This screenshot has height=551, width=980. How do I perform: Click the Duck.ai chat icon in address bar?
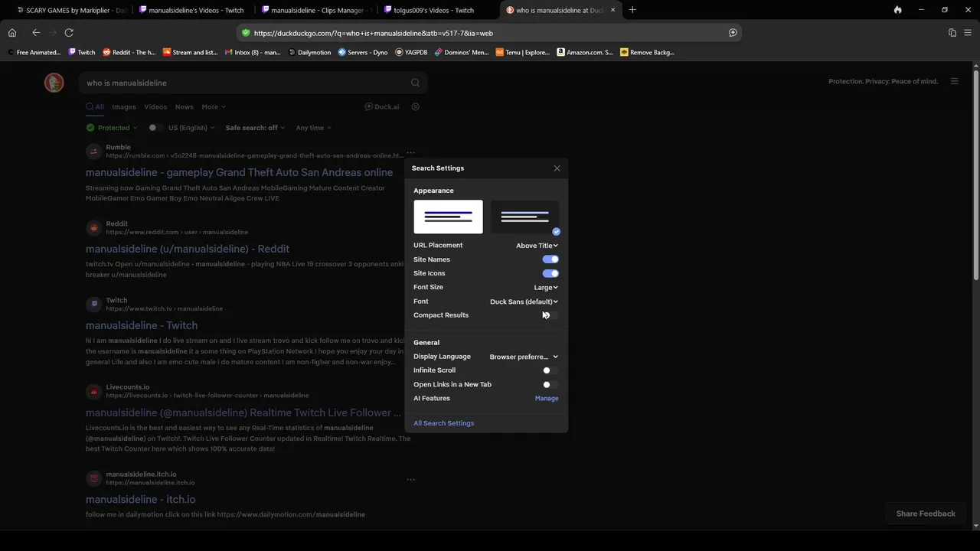pyautogui.click(x=733, y=33)
